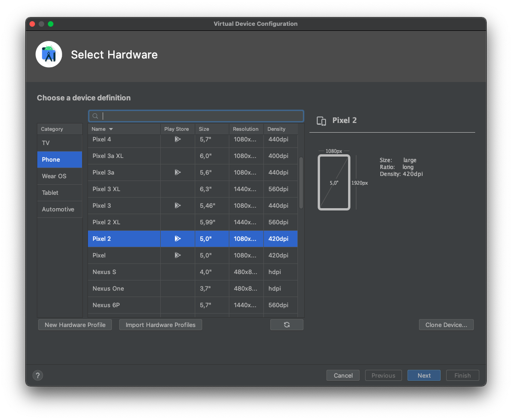
Task: Select the Pixel 3 device name
Action: [x=102, y=206]
